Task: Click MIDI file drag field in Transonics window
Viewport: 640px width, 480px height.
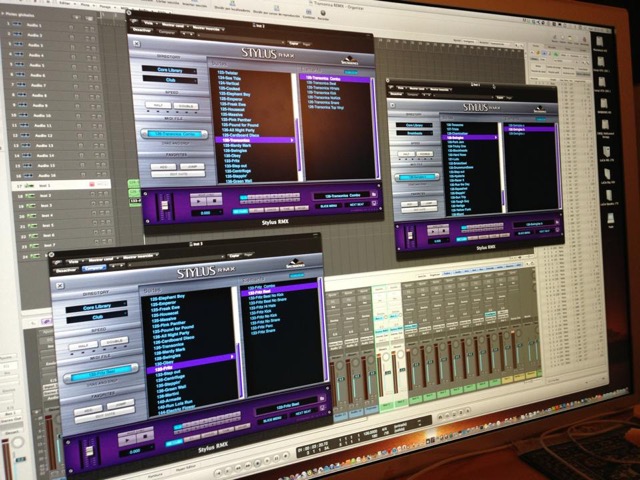Action: pos(174,134)
